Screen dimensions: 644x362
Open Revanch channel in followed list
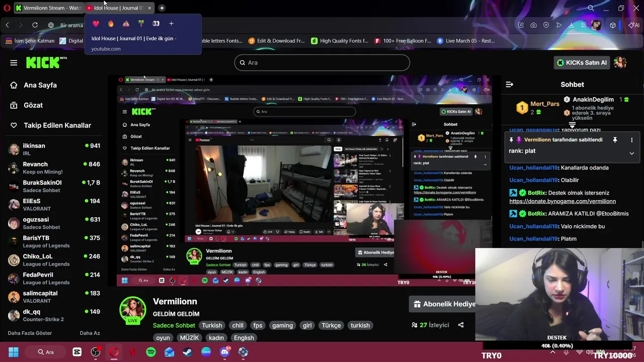tap(54, 168)
